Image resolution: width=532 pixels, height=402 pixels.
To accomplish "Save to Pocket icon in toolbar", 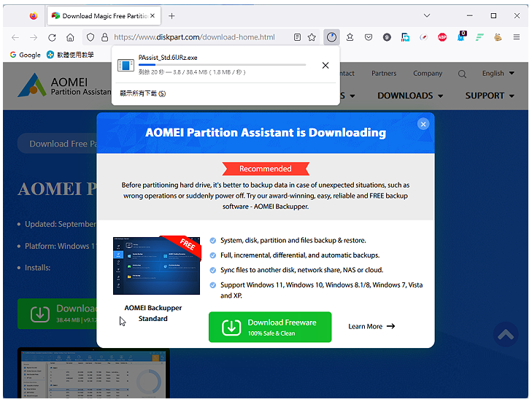I will pos(369,37).
